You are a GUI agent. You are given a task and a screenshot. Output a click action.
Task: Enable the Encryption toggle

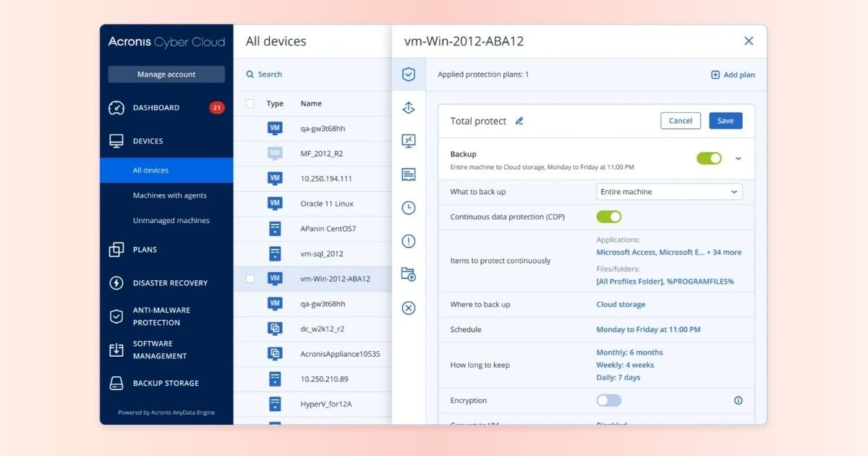coord(608,400)
